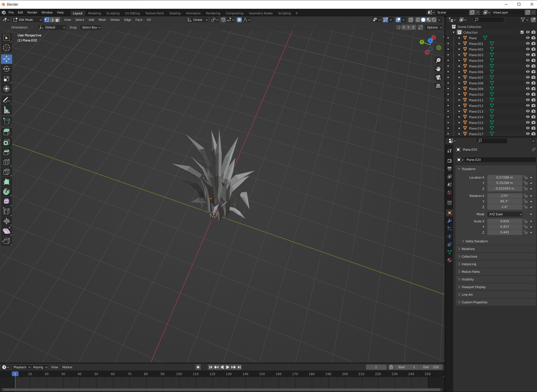Click Location X value field
The height and width of the screenshot is (392, 537).
(x=505, y=178)
